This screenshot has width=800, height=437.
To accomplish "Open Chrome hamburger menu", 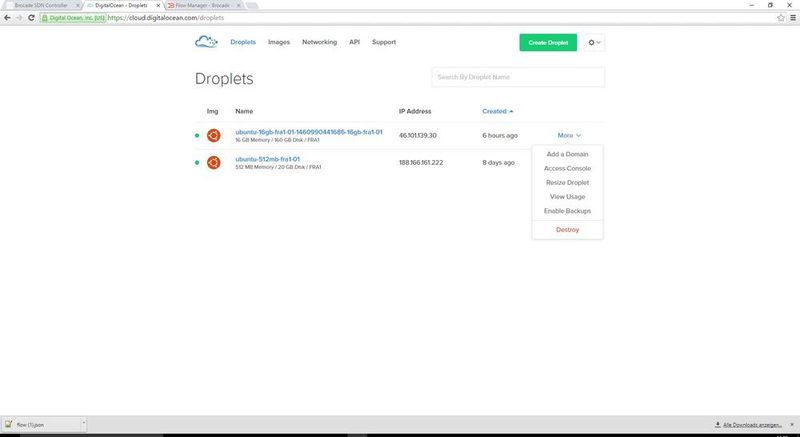I will (793, 18).
